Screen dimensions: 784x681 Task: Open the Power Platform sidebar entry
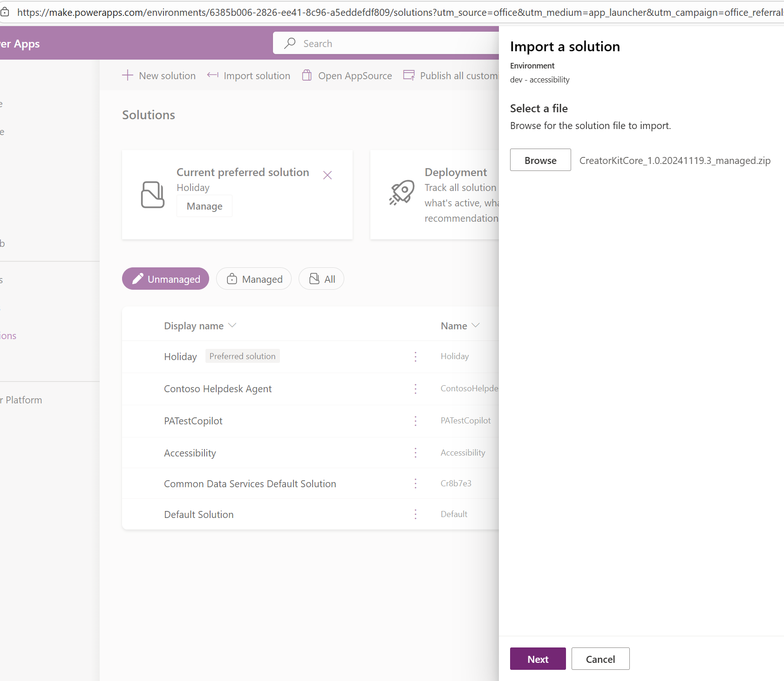coord(21,400)
